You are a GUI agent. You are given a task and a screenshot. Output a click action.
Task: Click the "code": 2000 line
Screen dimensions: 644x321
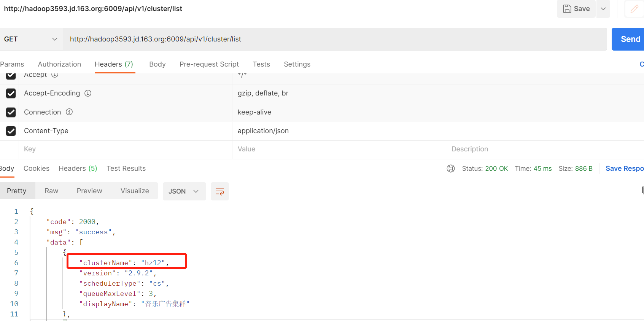coord(73,222)
